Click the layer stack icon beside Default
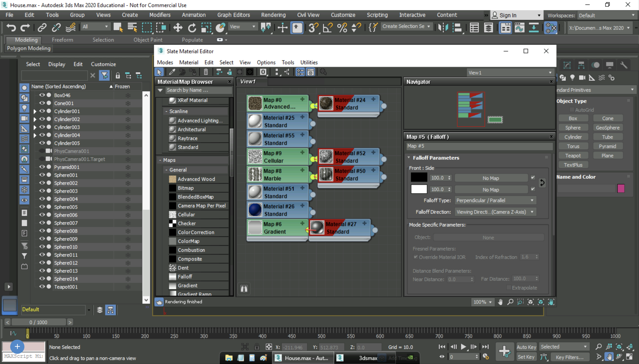 [x=100, y=310]
